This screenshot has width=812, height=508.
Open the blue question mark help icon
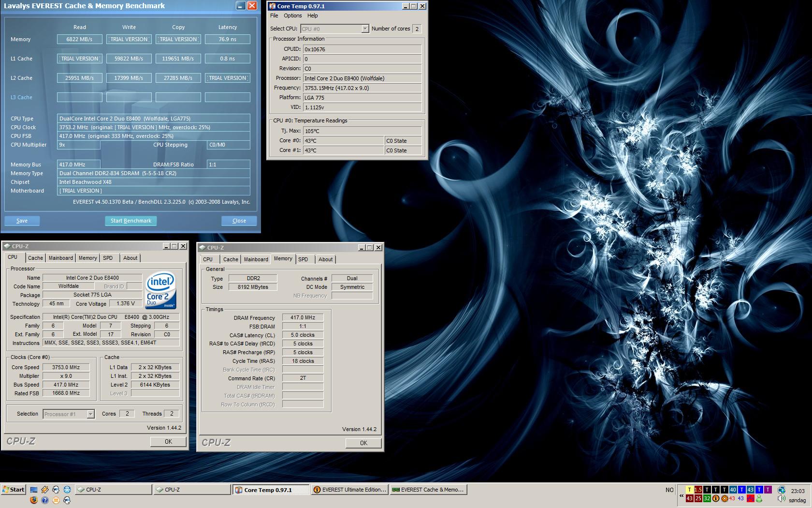pos(45,500)
